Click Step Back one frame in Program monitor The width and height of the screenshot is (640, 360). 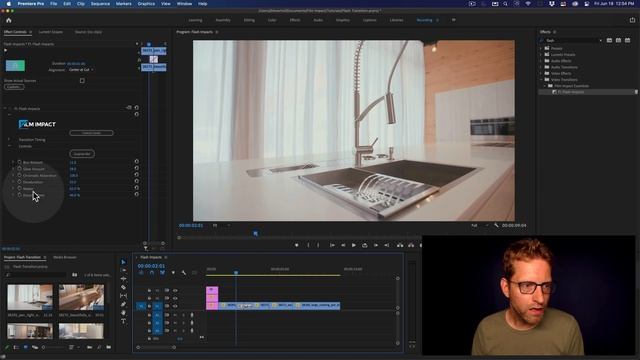(343, 245)
